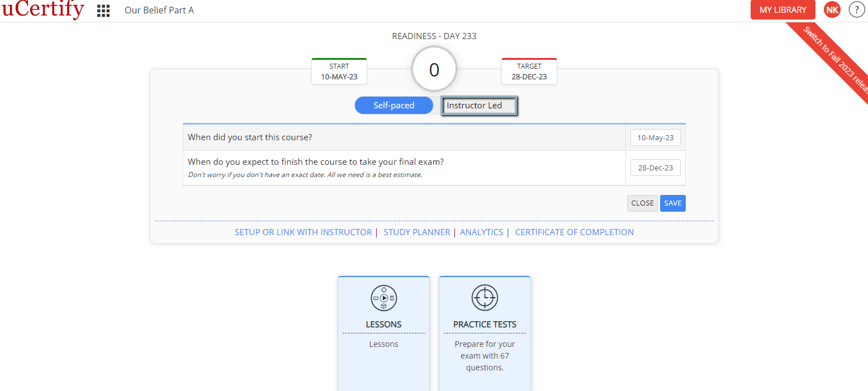Open the NK user avatar menu
The width and height of the screenshot is (868, 391).
[832, 9]
